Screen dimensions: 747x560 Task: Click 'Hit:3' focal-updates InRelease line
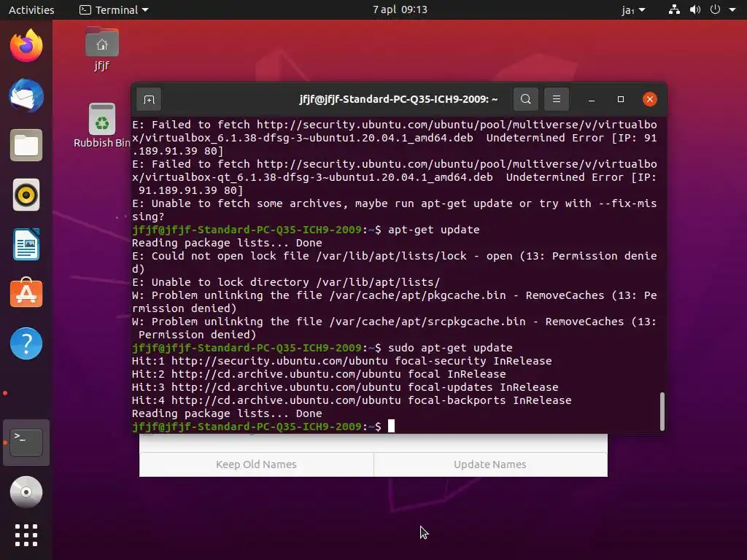point(345,387)
